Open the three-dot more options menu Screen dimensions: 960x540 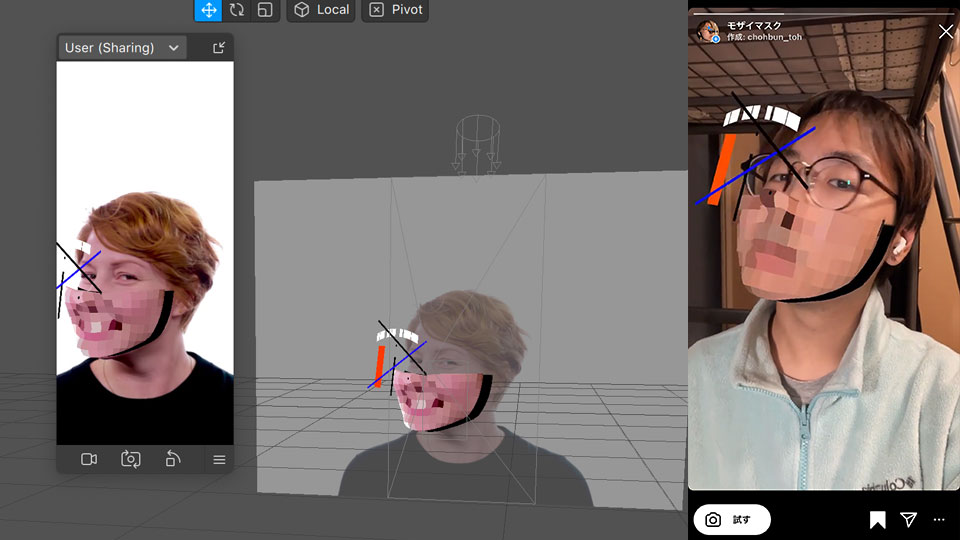(x=938, y=520)
